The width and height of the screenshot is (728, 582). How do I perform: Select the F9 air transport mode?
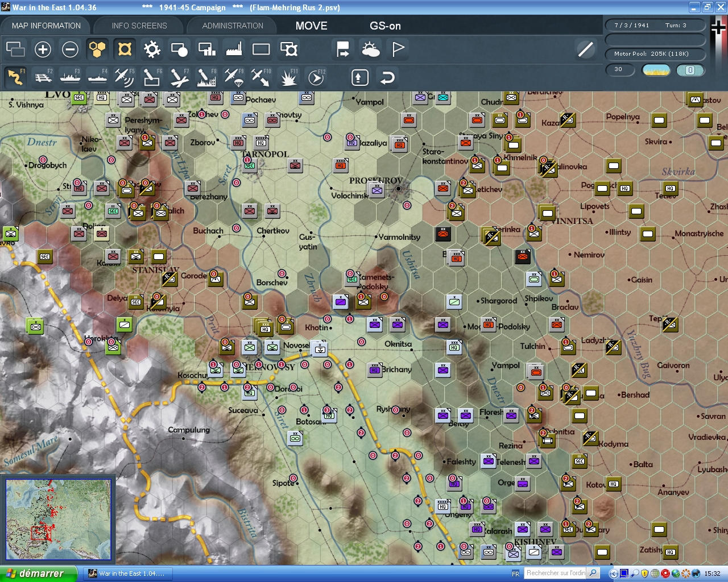pyautogui.click(x=234, y=77)
